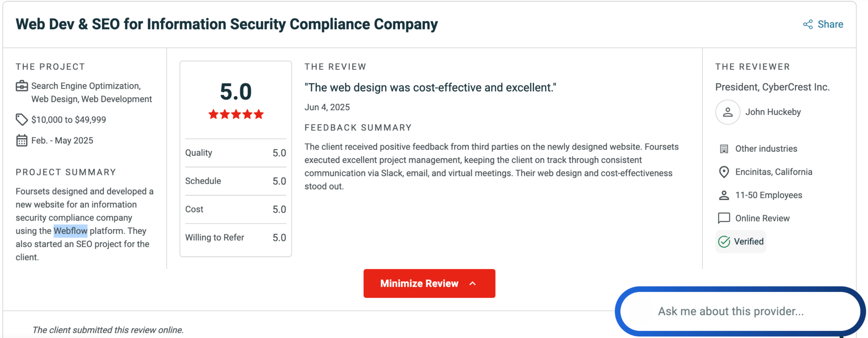Viewport: 868px width, 338px height.
Task: Focus the Ask me about this provider field
Action: click(x=740, y=311)
